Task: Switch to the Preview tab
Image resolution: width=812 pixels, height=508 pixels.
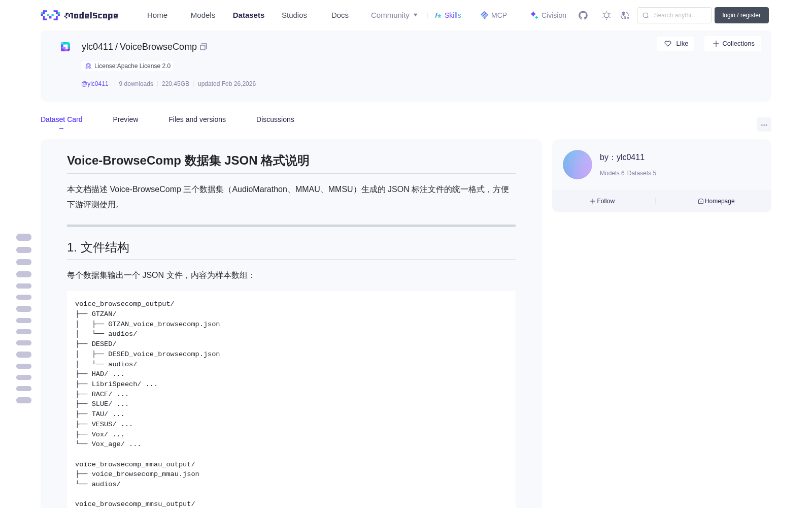Action: pyautogui.click(x=125, y=119)
